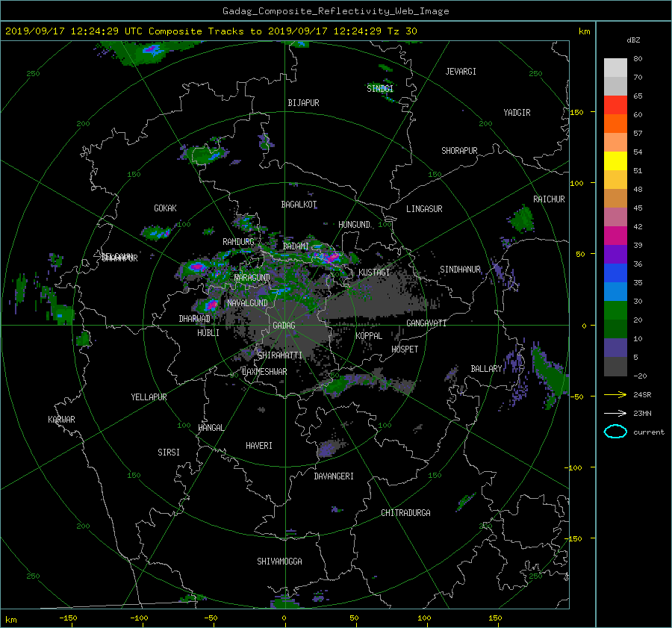
Task: Click the magenta 39 dBZ legend swatch
Action: 615,235
